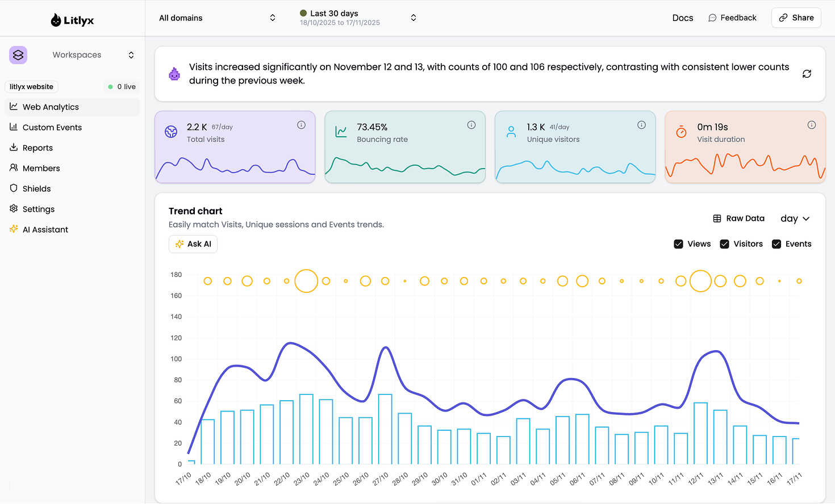Disable the Events checkbox
Screen dimensions: 835x504
776,244
